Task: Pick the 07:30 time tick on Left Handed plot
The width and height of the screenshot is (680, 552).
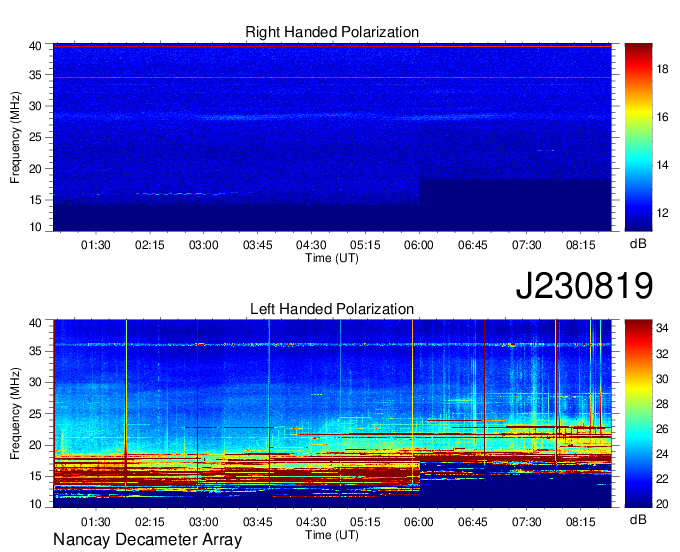Action: pos(526,522)
